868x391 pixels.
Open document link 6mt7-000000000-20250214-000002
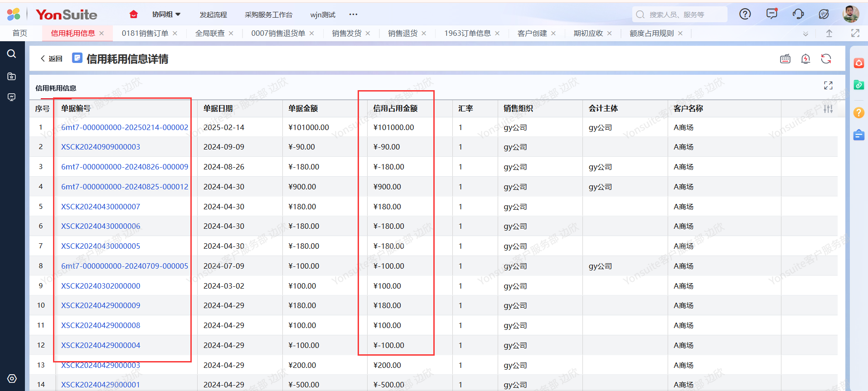[x=125, y=127]
